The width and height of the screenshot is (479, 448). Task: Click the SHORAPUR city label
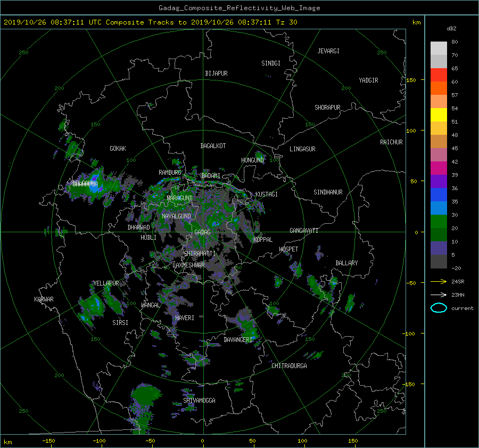tap(327, 108)
